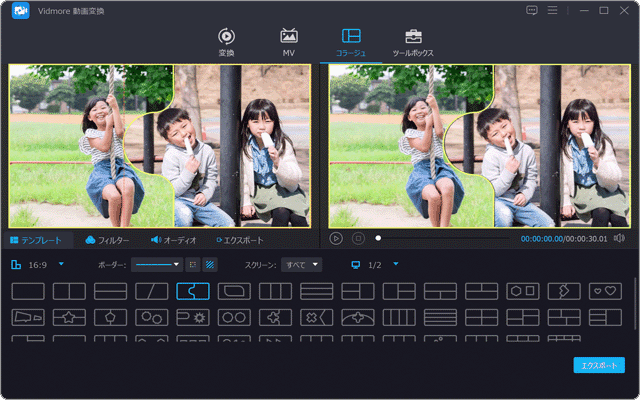This screenshot has height=400, width=640.
Task: Switch to the コラージュ tab
Action: (x=351, y=42)
